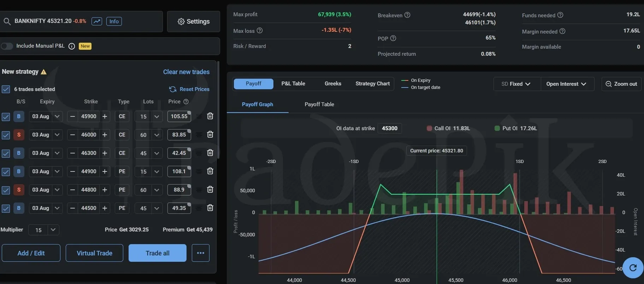Open the expiry dropdown on the 45900 row

[x=46, y=116]
